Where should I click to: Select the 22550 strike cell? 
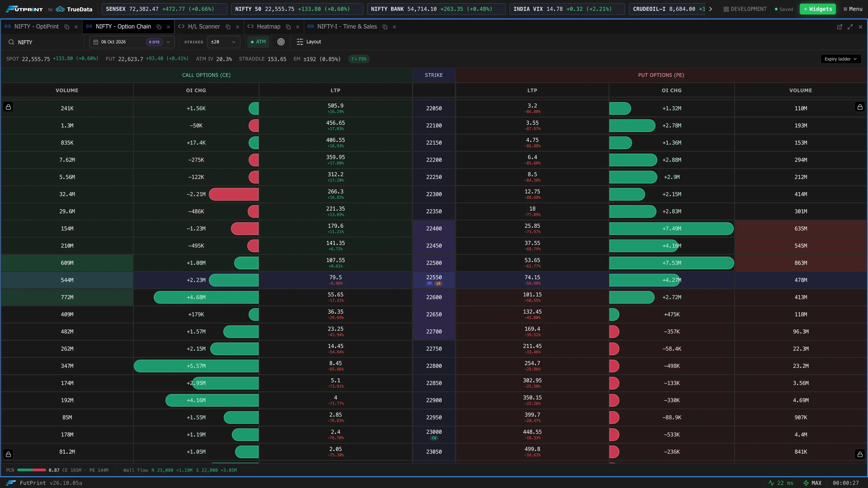click(x=434, y=280)
